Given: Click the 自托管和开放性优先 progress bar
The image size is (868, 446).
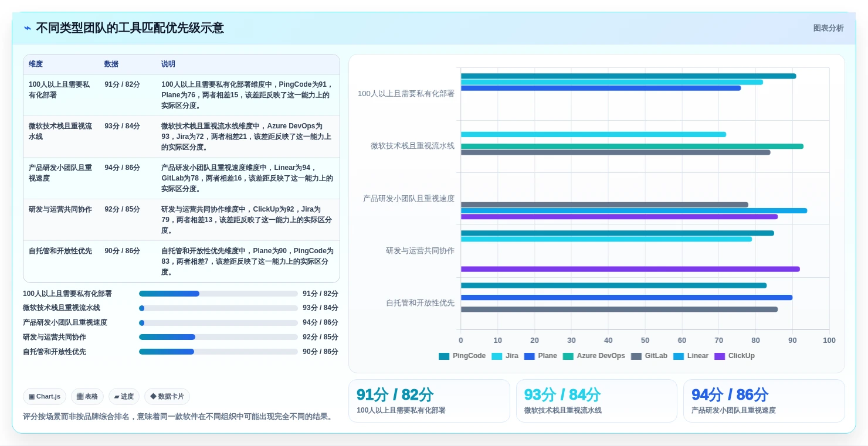Looking at the screenshot, I should 218,352.
